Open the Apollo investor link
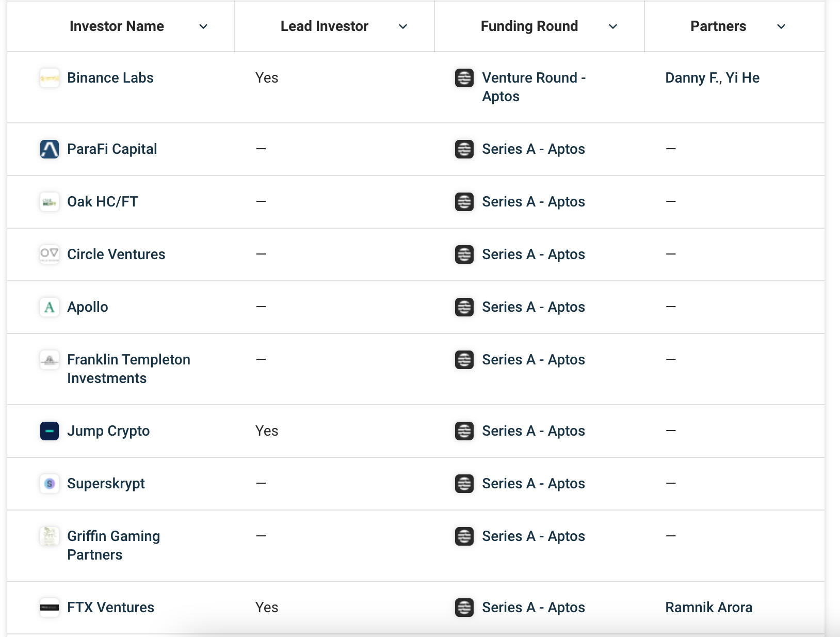 click(x=88, y=307)
